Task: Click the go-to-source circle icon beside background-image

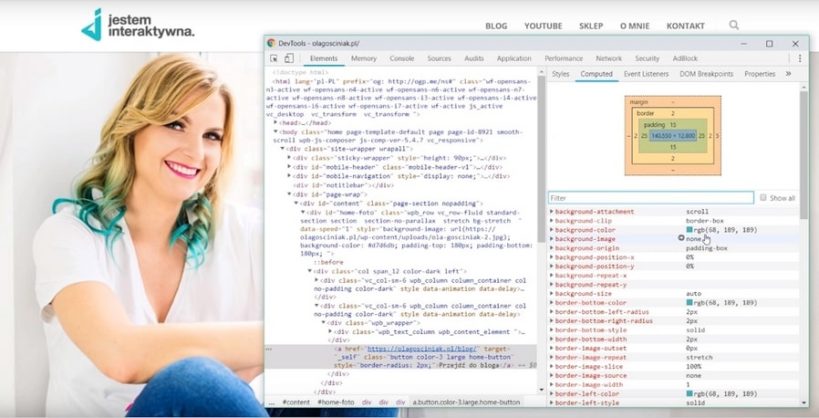Action: pos(681,238)
